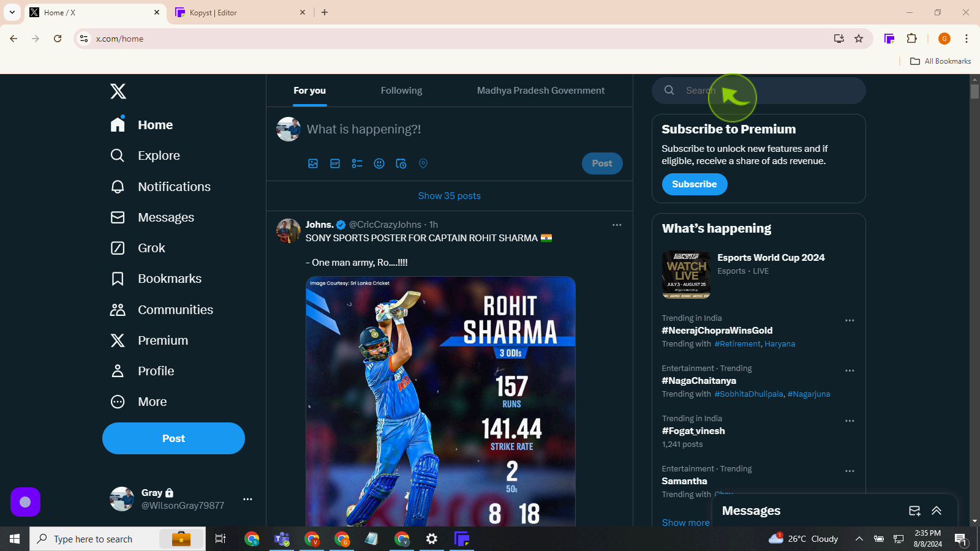Open a new browser tab
Screen dimensions: 980x551
[325, 12]
